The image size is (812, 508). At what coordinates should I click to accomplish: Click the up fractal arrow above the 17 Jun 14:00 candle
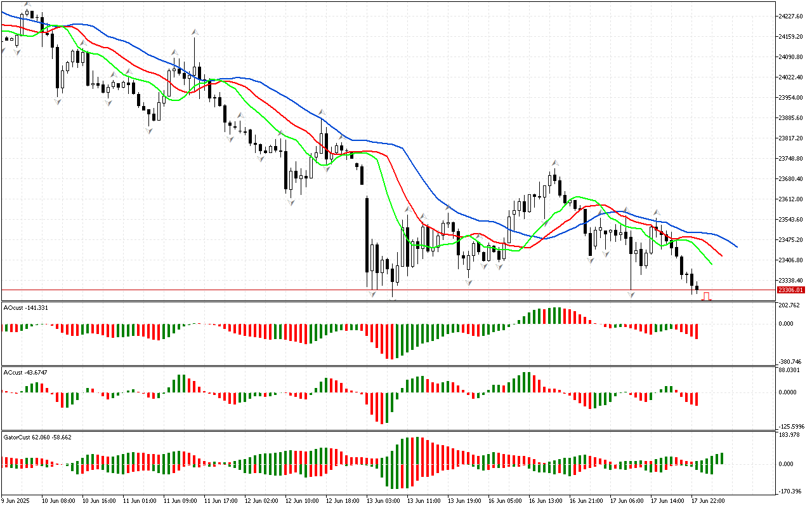point(657,212)
